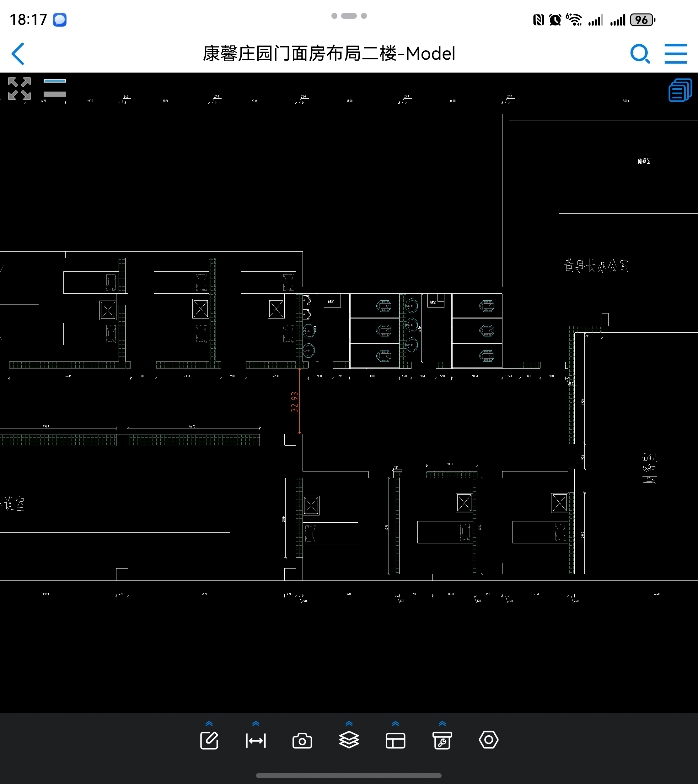Open the layout views icon
698x784 pixels.
point(395,741)
